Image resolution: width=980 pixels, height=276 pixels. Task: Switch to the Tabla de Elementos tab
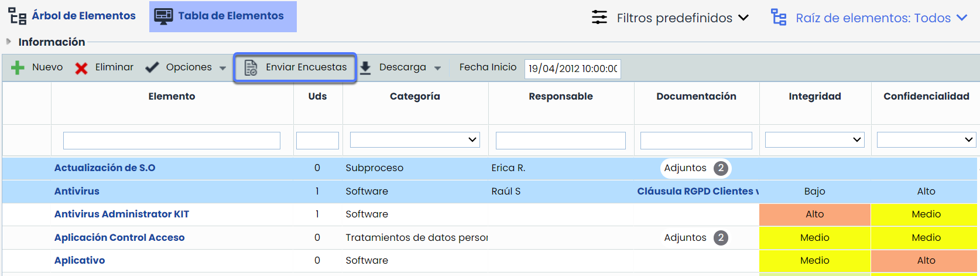pos(223,16)
